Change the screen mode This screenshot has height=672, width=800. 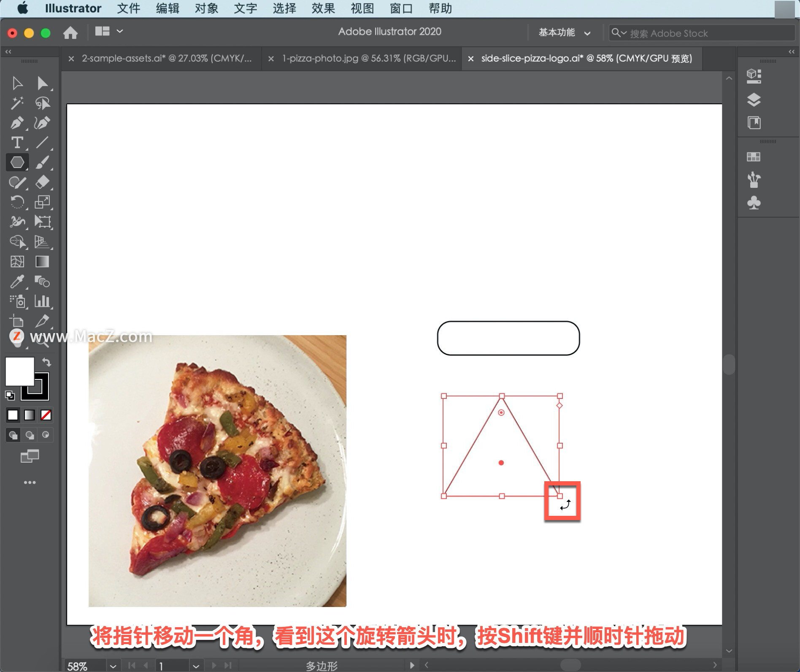tap(30, 456)
